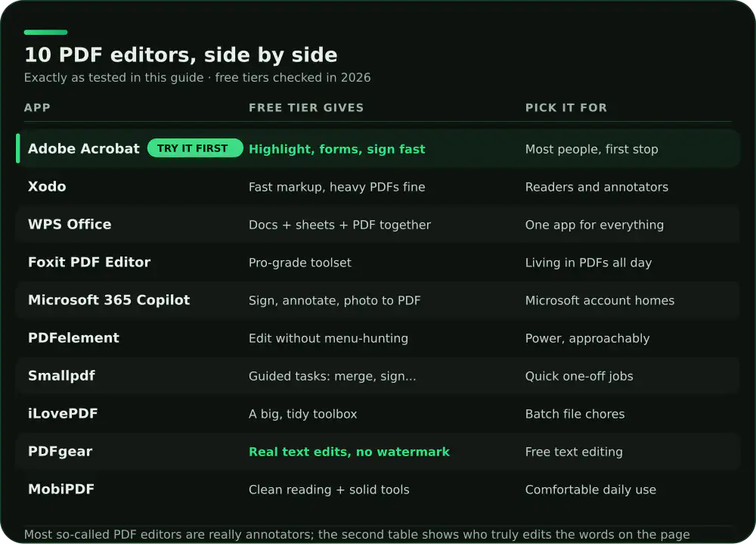The width and height of the screenshot is (756, 544).
Task: Select the WPS Office app name
Action: click(70, 225)
